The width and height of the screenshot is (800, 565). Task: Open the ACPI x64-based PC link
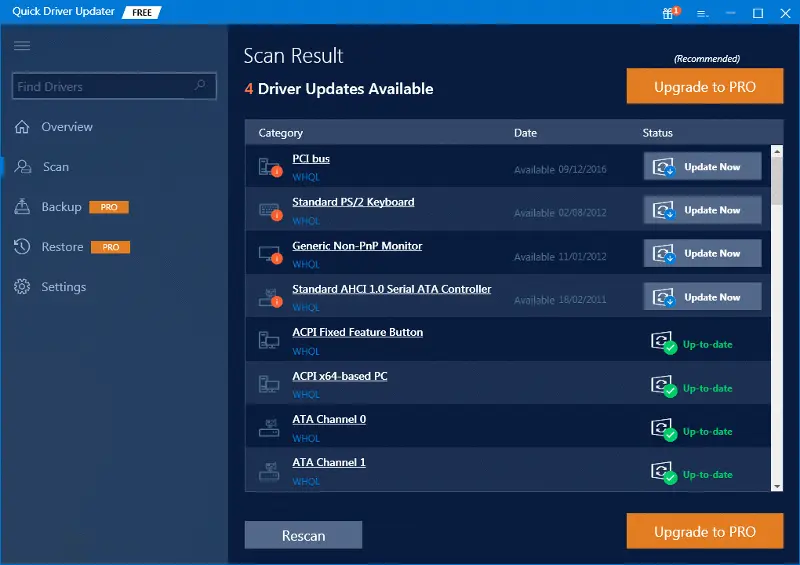click(340, 376)
